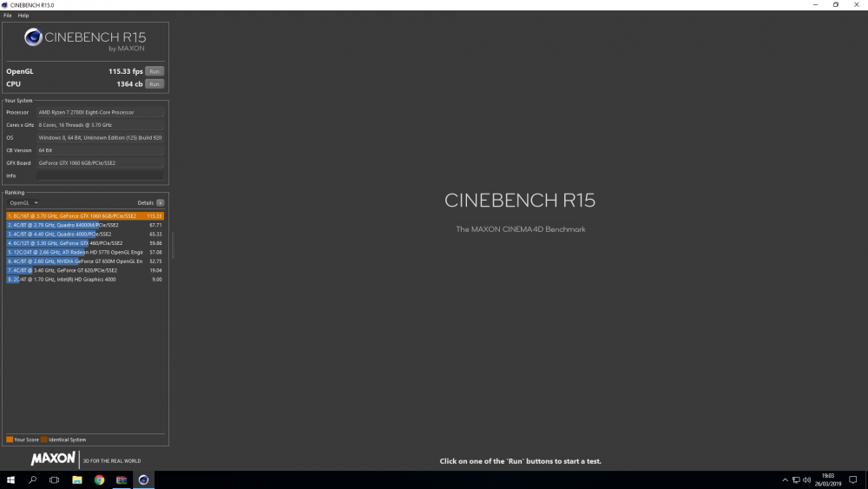Click the CPU score 1364 cb
Screen dimensions: 868x489
click(x=129, y=84)
